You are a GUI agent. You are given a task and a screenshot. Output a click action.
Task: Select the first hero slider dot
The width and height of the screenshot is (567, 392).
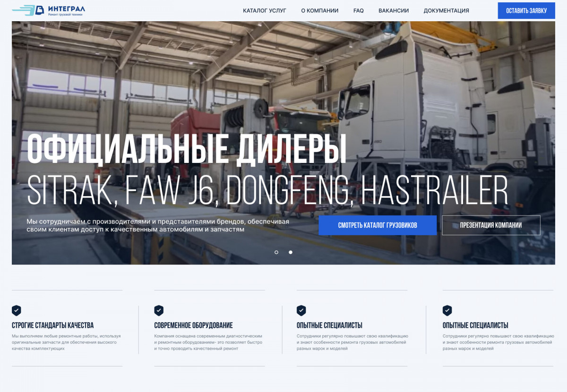pyautogui.click(x=276, y=252)
